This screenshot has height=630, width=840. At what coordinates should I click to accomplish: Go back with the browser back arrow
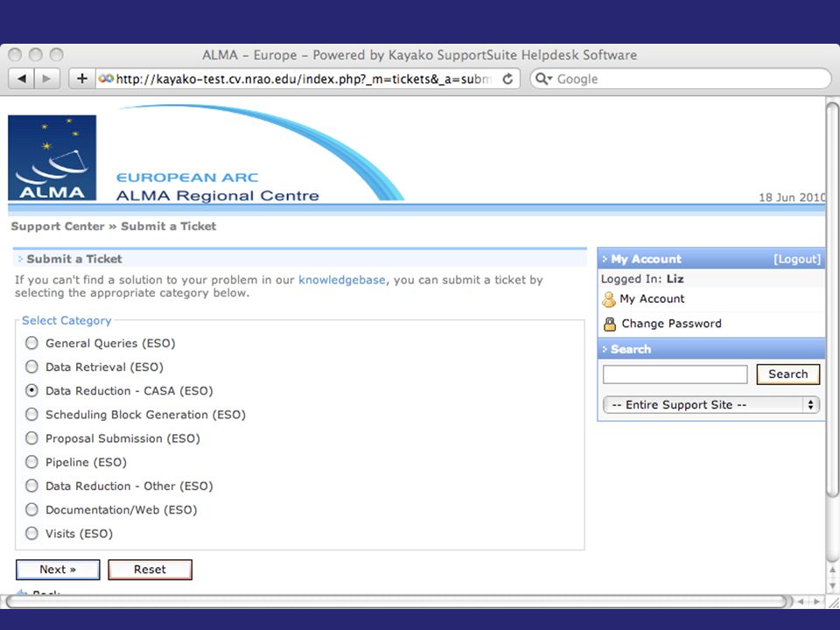pyautogui.click(x=21, y=79)
